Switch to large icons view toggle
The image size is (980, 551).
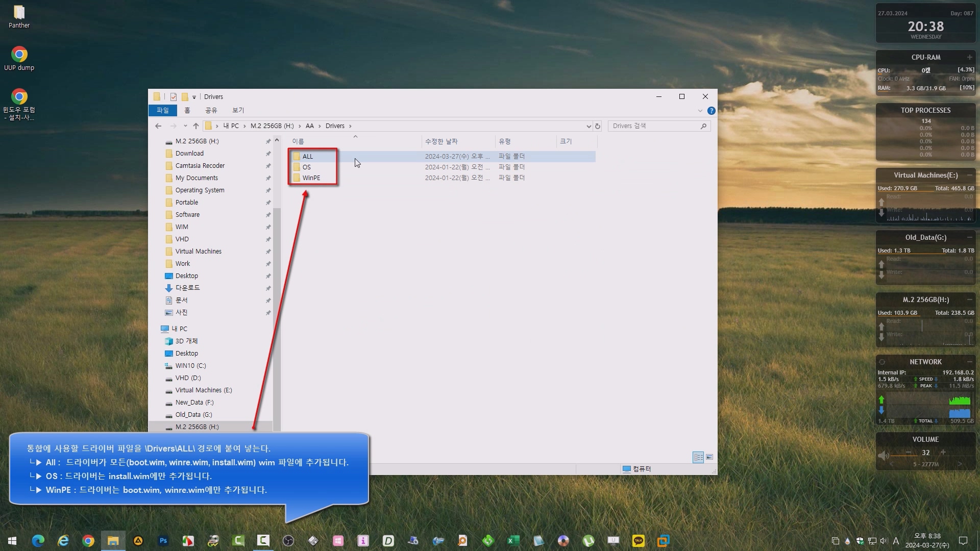(x=709, y=457)
